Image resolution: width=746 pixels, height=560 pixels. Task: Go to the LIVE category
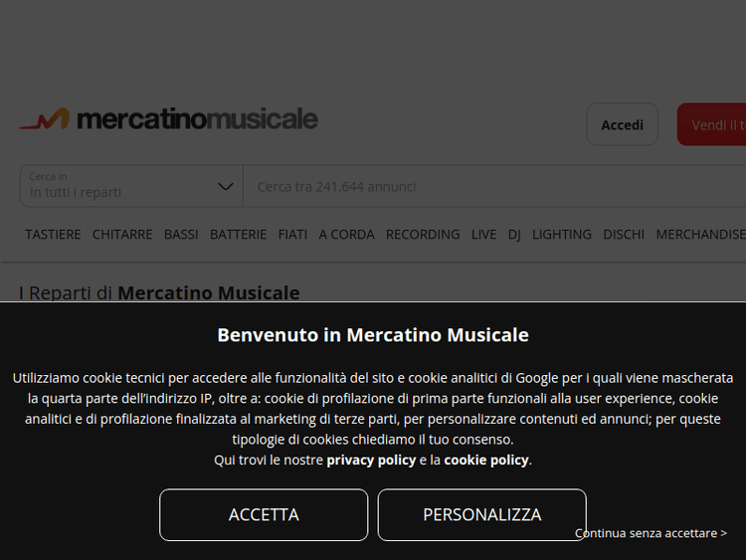click(x=483, y=235)
